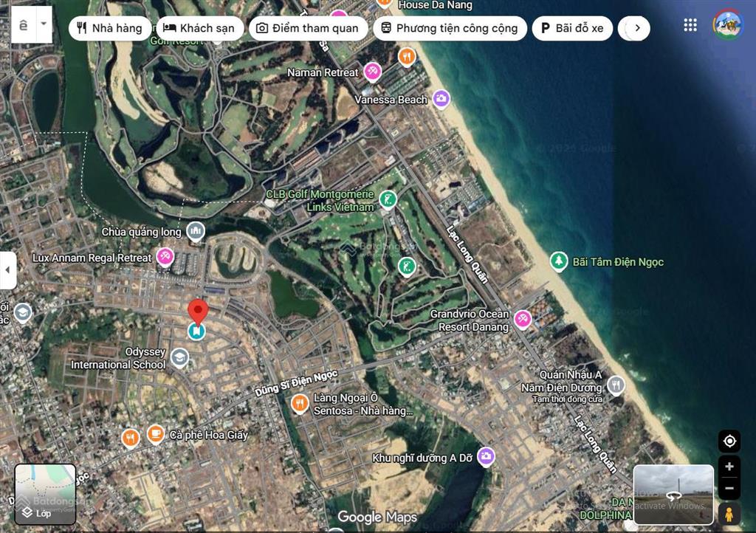Select CLB Golf Montgomerie Links pin

coord(388,199)
